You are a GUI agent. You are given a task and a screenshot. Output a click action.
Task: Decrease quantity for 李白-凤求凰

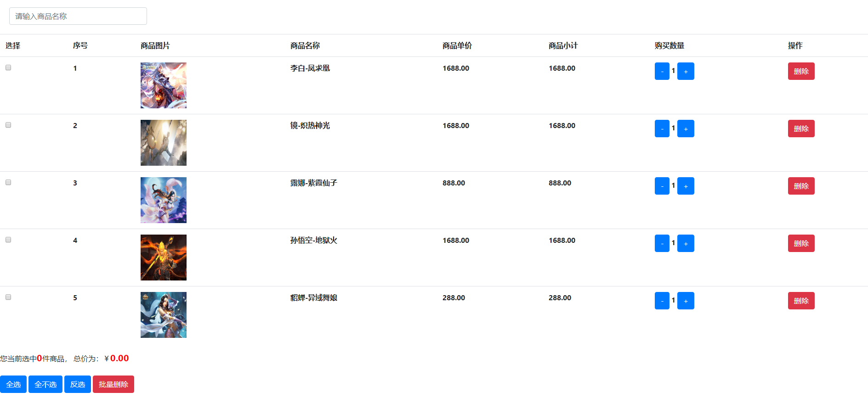(x=662, y=71)
